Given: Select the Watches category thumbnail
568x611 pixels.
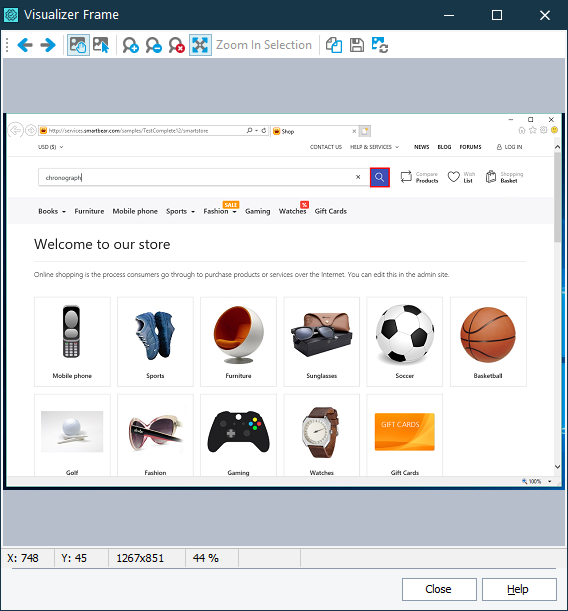Looking at the screenshot, I should coord(321,435).
